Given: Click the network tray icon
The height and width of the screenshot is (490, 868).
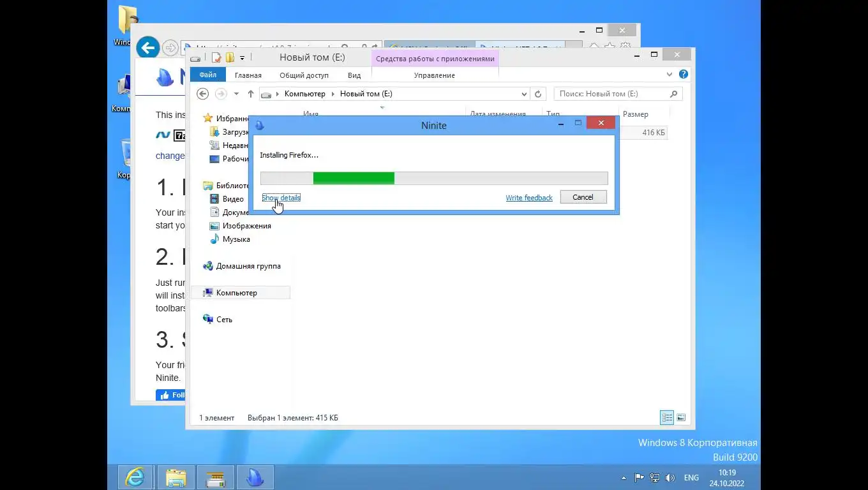Looking at the screenshot, I should pos(655,478).
